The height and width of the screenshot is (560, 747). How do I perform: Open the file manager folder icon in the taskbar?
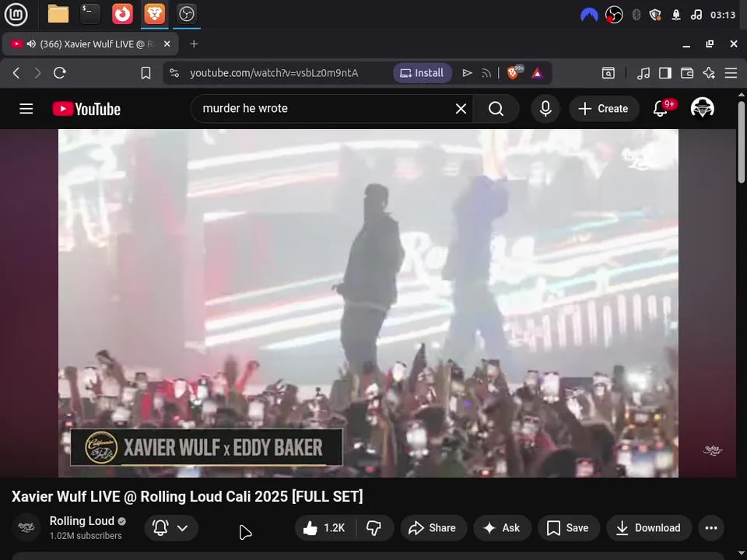click(x=58, y=14)
